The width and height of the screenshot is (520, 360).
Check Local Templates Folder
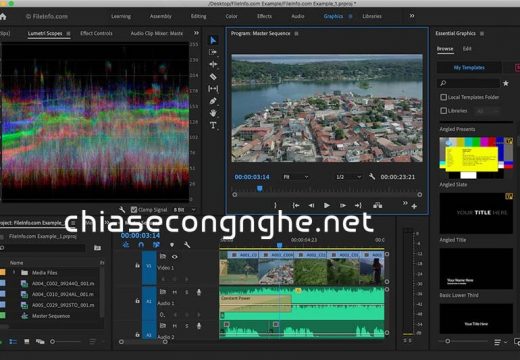pyautogui.click(x=443, y=97)
